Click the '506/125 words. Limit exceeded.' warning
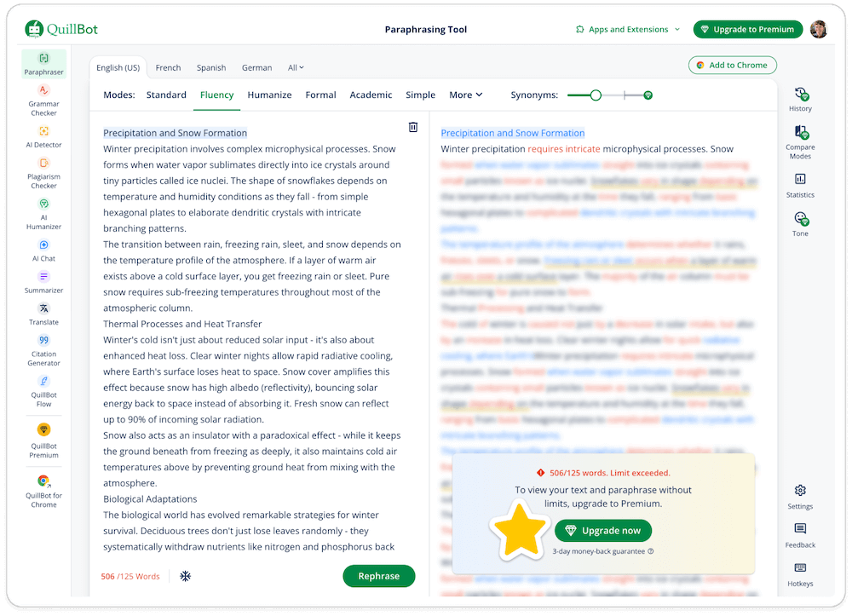This screenshot has height=616, width=852. 604,473
